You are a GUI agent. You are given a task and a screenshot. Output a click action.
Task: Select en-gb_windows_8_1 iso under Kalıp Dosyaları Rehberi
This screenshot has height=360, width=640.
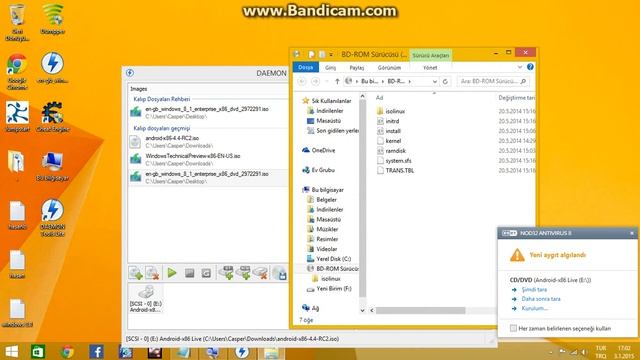click(208, 112)
